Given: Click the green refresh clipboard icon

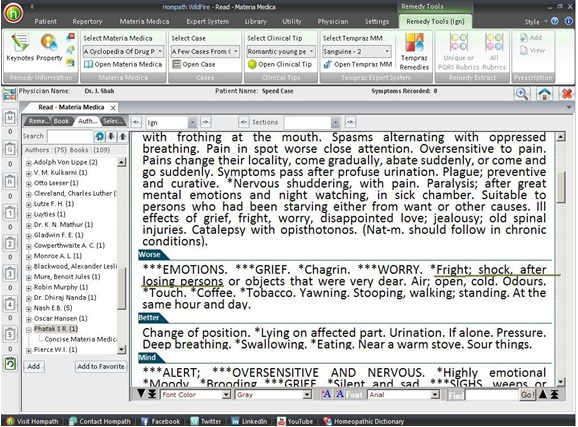Looking at the screenshot, I should pyautogui.click(x=10, y=364).
